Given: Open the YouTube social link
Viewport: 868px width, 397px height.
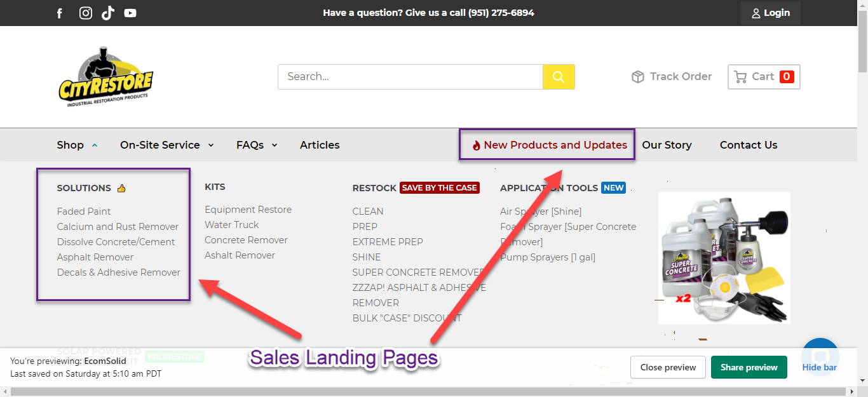Looking at the screenshot, I should 130,13.
